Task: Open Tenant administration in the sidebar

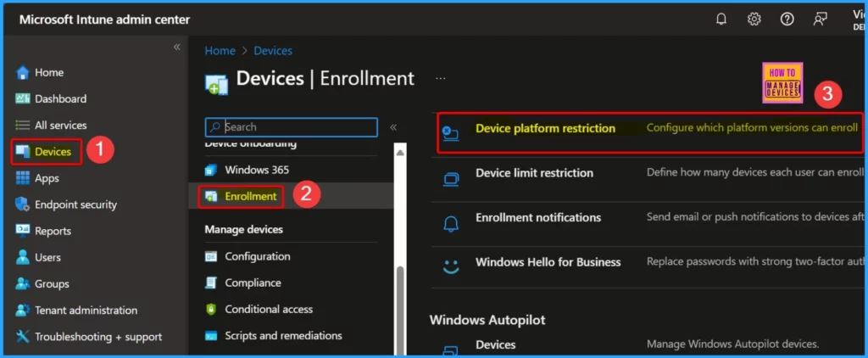Action: click(x=86, y=310)
